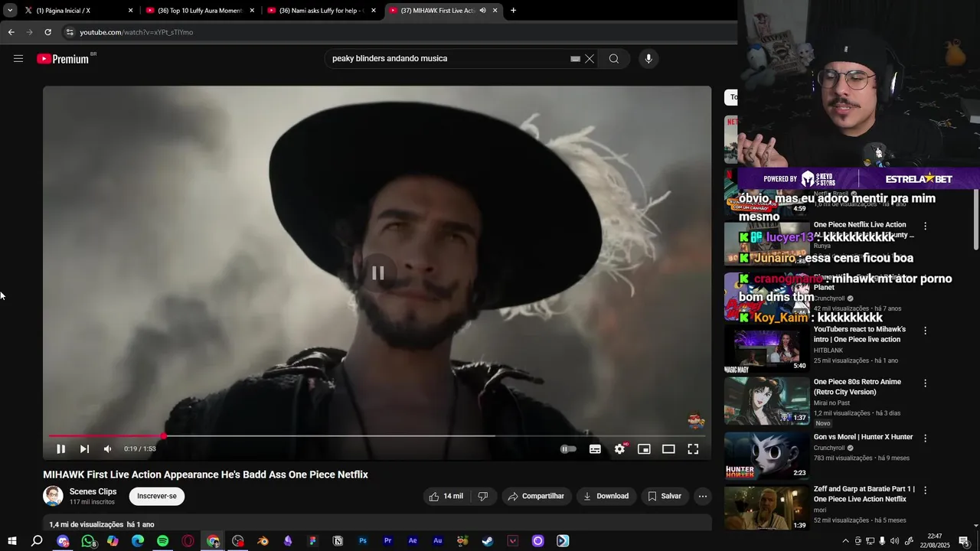Viewport: 980px width, 551px height.
Task: Open Photoshop from the taskbar
Action: click(x=363, y=541)
